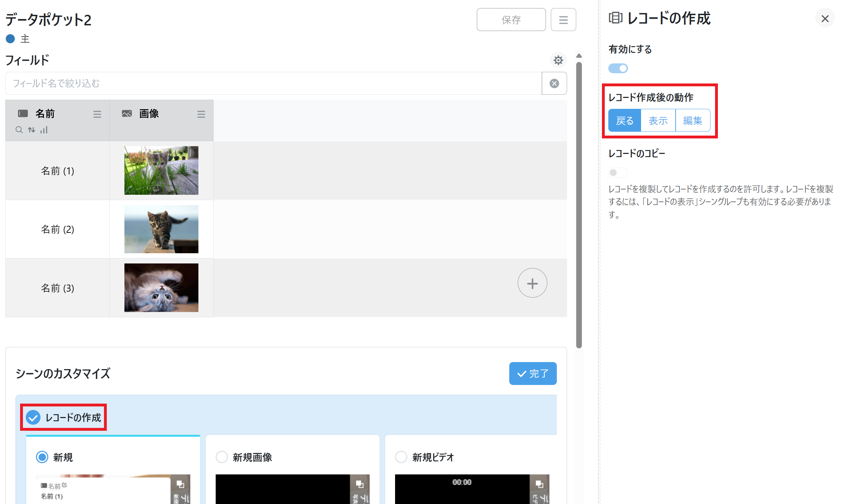
Task: Select 表示 for post-creation action
Action: (658, 120)
